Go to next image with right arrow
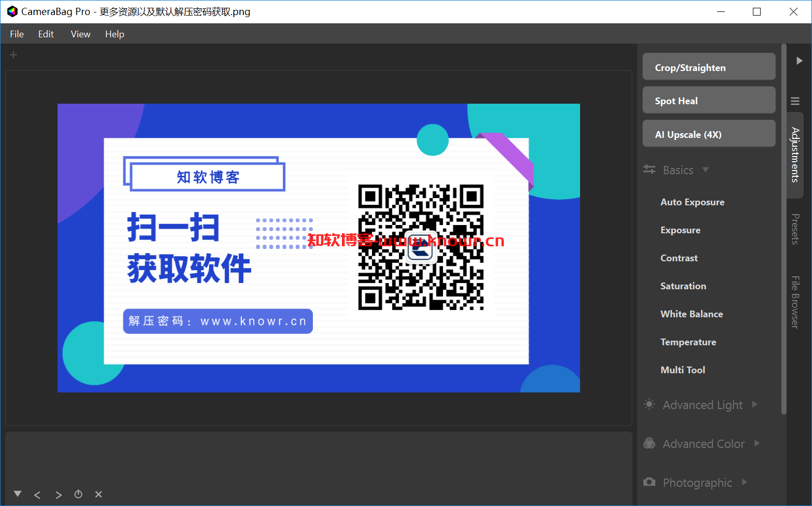 click(x=59, y=495)
